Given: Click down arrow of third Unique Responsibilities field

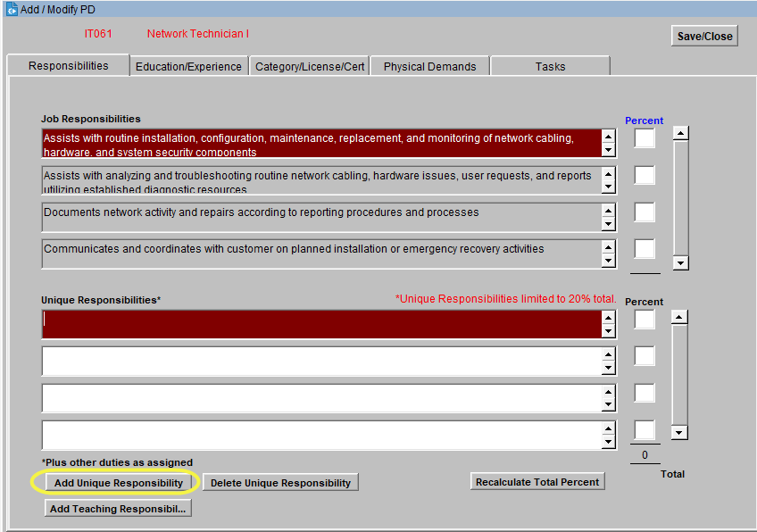Looking at the screenshot, I should tap(608, 404).
